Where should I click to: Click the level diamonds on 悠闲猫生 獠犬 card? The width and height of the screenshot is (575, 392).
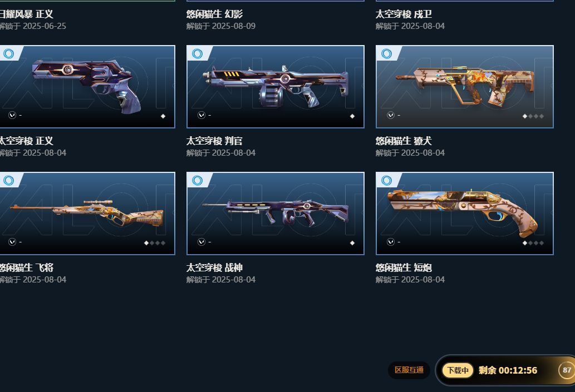coord(533,116)
